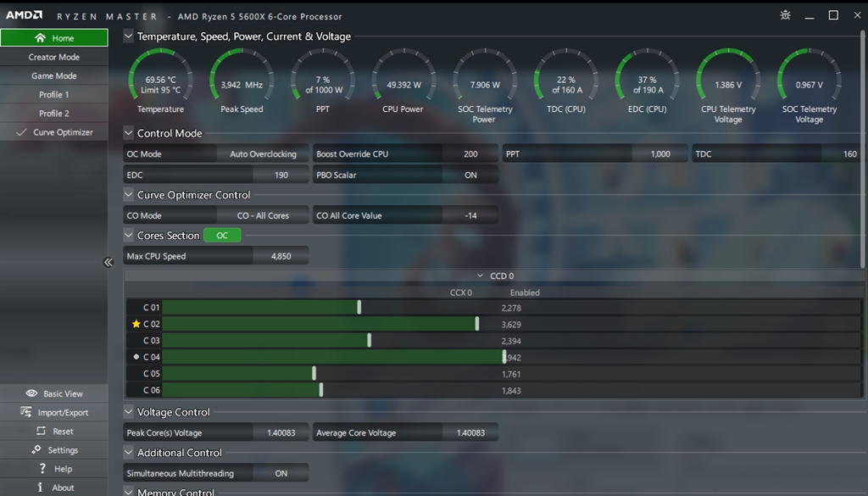This screenshot has width=868, height=496.
Task: Open About from sidebar
Action: click(54, 488)
